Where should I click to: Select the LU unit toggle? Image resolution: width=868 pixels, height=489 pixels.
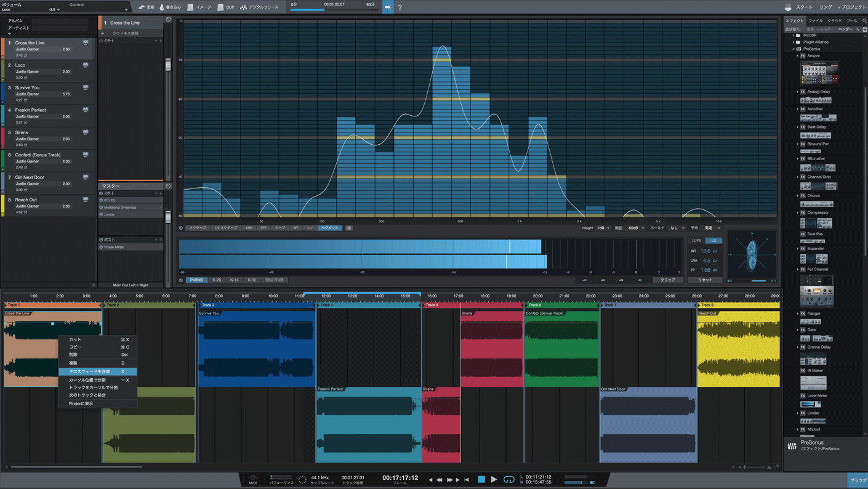click(x=713, y=240)
